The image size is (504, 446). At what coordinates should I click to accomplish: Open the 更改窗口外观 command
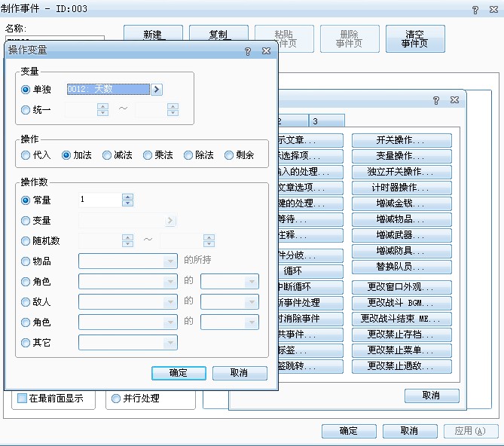[x=402, y=287]
